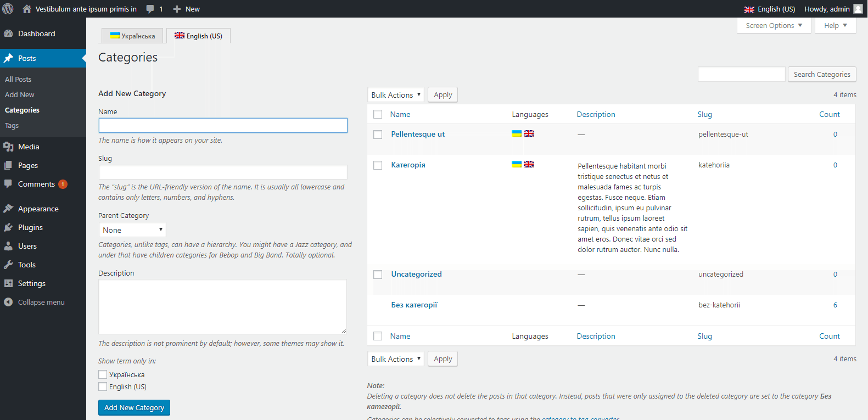Open Categories submenu item
Viewport: 868px width, 420px height.
pyautogui.click(x=22, y=110)
